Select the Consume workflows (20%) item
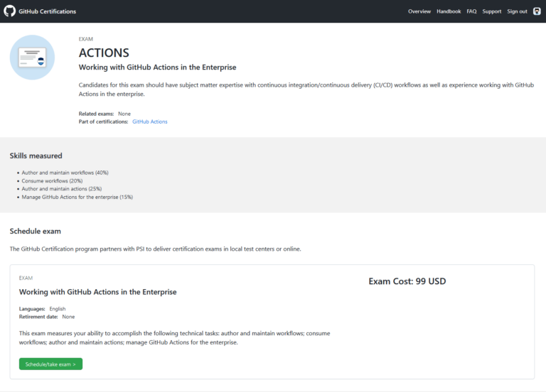Image resolution: width=546 pixels, height=392 pixels. tap(52, 181)
